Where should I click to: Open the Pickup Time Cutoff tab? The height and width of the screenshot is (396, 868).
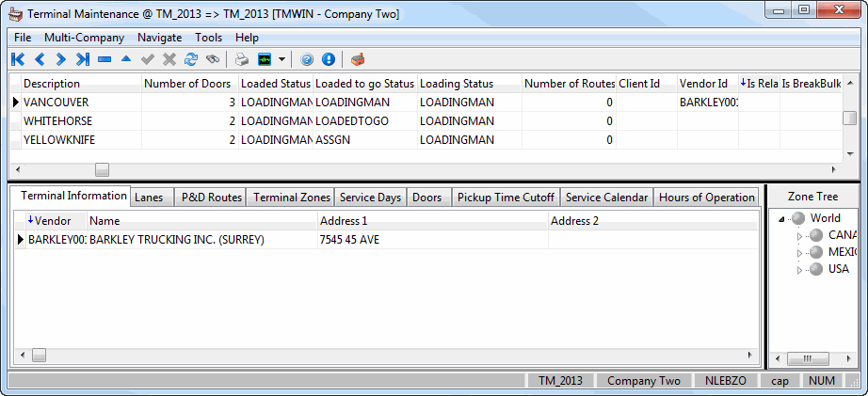tap(506, 198)
